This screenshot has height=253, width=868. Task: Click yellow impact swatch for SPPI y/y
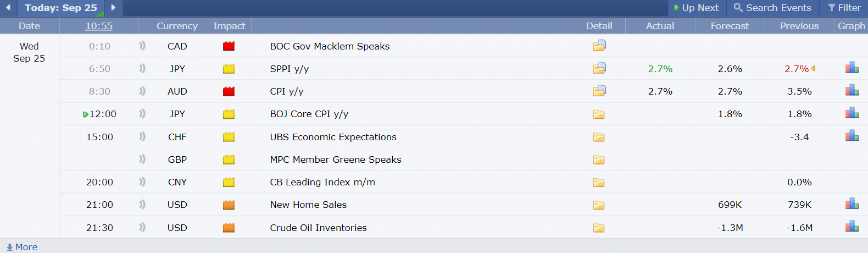(229, 69)
